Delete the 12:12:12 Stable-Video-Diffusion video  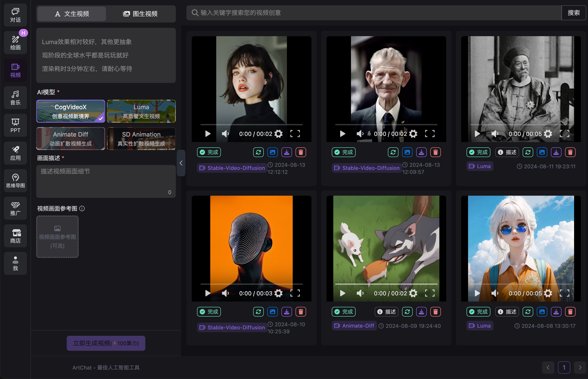(x=301, y=152)
